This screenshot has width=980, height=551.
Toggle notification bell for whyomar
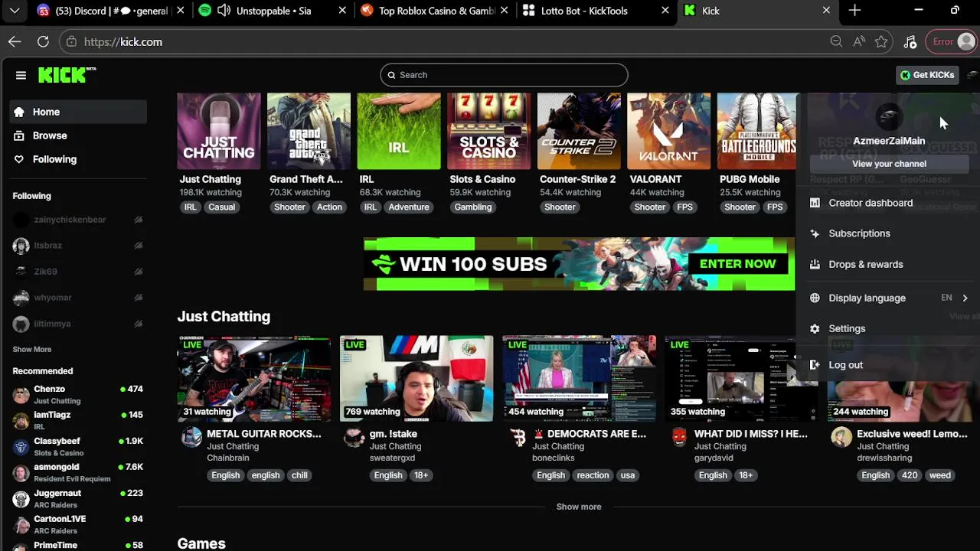pos(139,298)
